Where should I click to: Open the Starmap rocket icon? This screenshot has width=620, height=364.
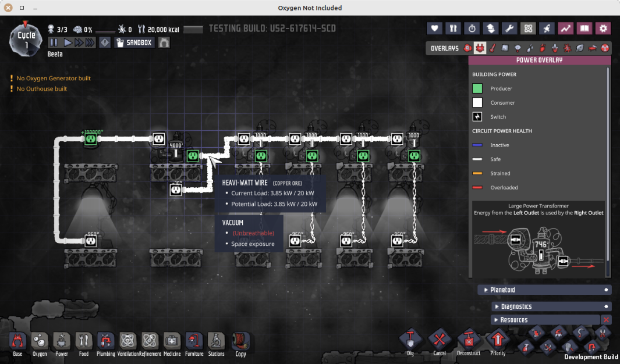pos(547,28)
